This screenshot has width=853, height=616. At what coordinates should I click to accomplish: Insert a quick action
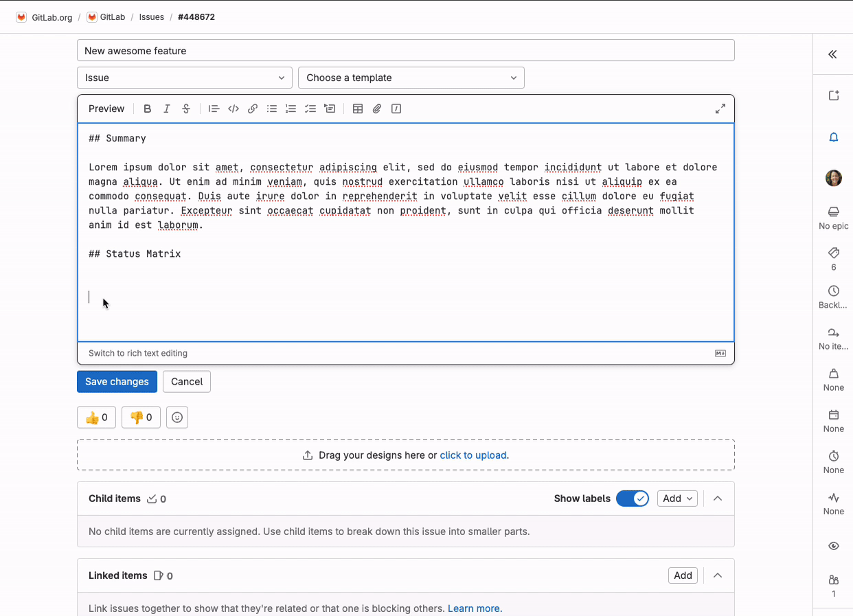coord(396,109)
